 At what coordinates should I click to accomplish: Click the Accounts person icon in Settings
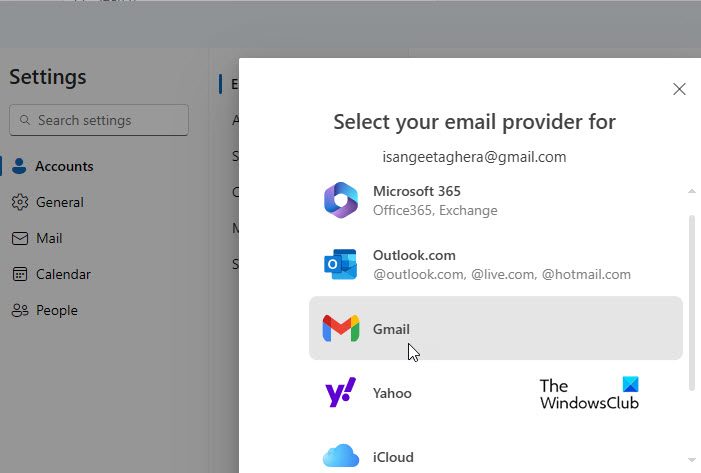[x=19, y=166]
